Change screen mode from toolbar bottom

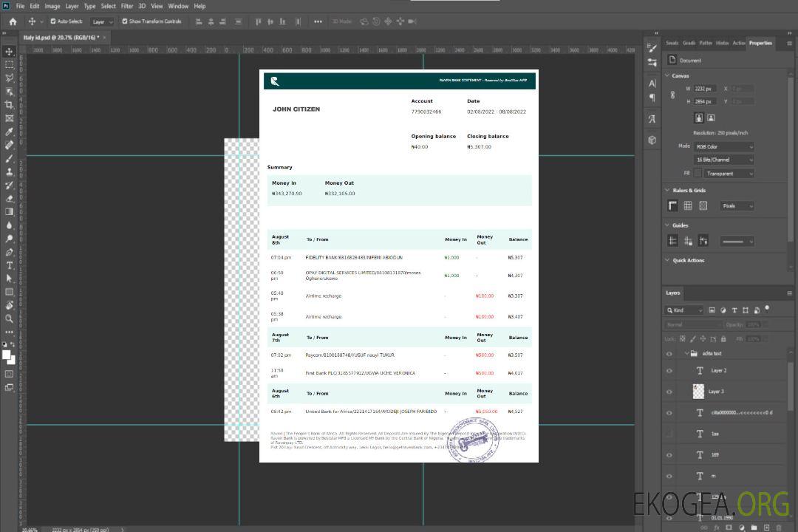click(x=9, y=387)
